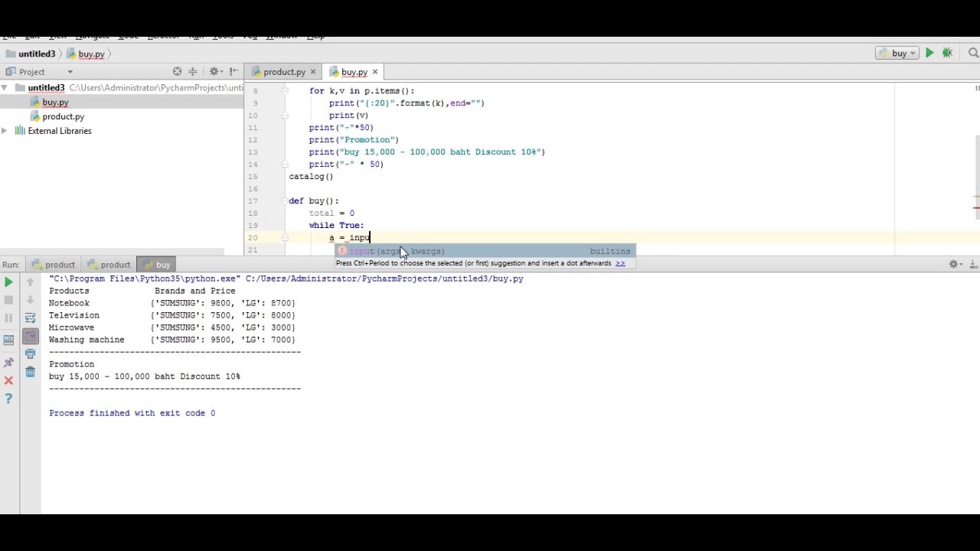Viewport: 980px width, 551px height.
Task: Click the Washing machine output row
Action: pyautogui.click(x=172, y=340)
